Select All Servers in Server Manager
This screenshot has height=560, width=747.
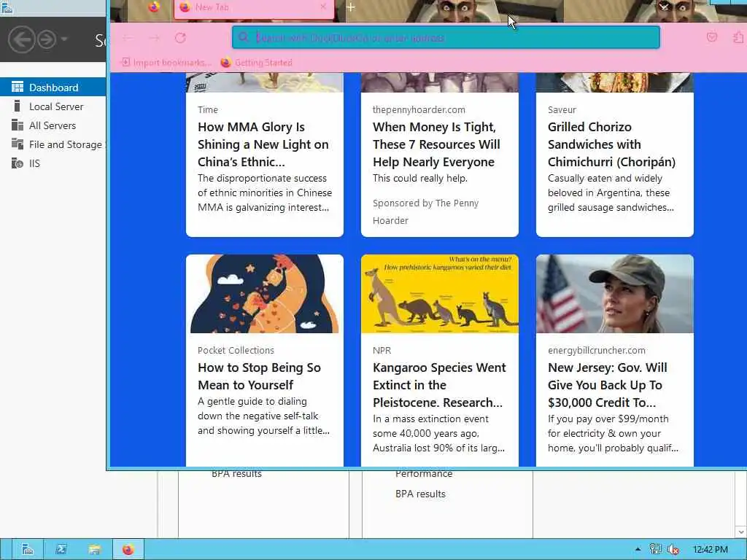[x=53, y=125]
